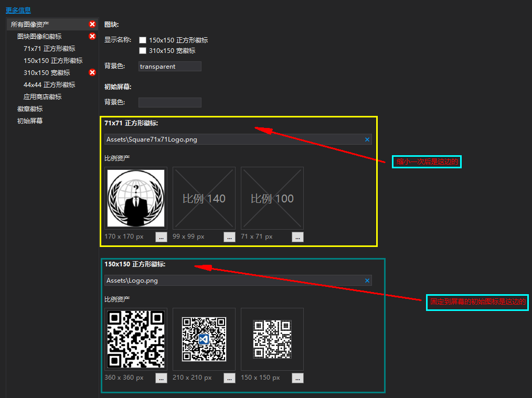Click the error icon beside 图块图像和徽标
532x398 pixels.
[92, 36]
